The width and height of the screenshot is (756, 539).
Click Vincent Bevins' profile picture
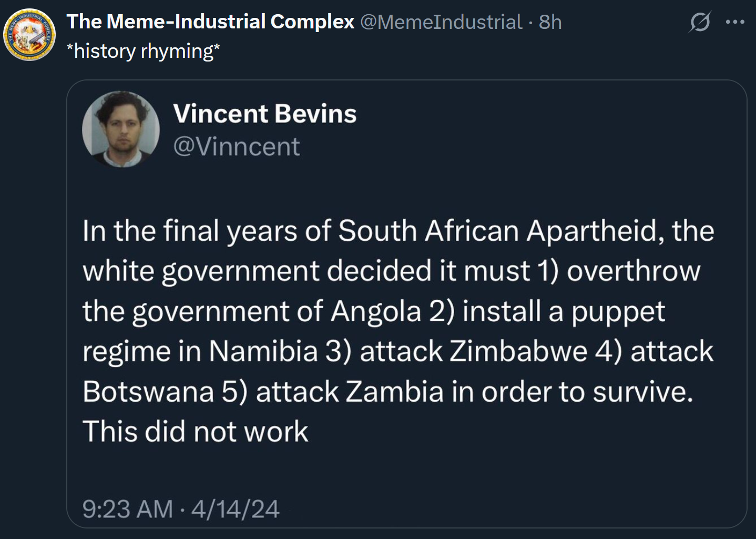click(121, 129)
